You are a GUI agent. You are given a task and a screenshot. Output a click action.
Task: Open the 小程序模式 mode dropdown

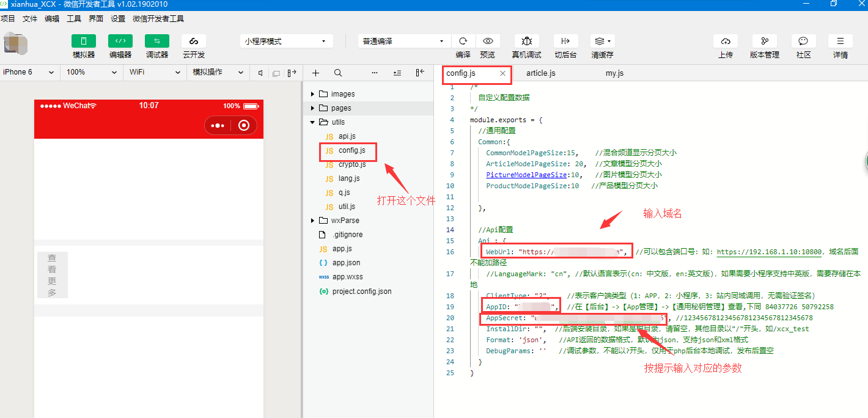(286, 41)
